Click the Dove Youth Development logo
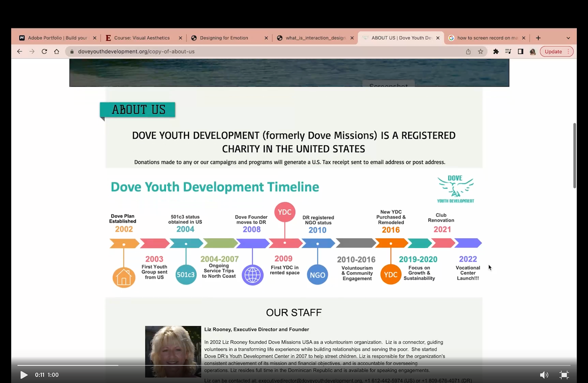The width and height of the screenshot is (588, 383). pyautogui.click(x=455, y=189)
